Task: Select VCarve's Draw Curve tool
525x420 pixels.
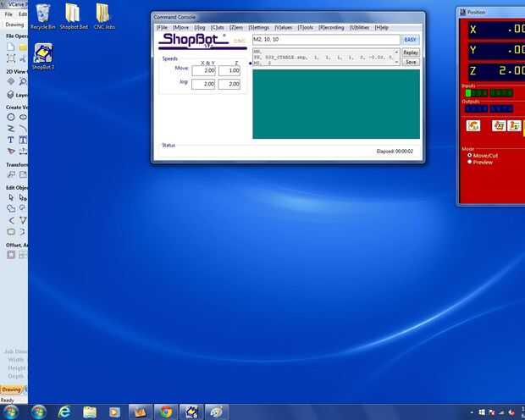Action: 23,128
